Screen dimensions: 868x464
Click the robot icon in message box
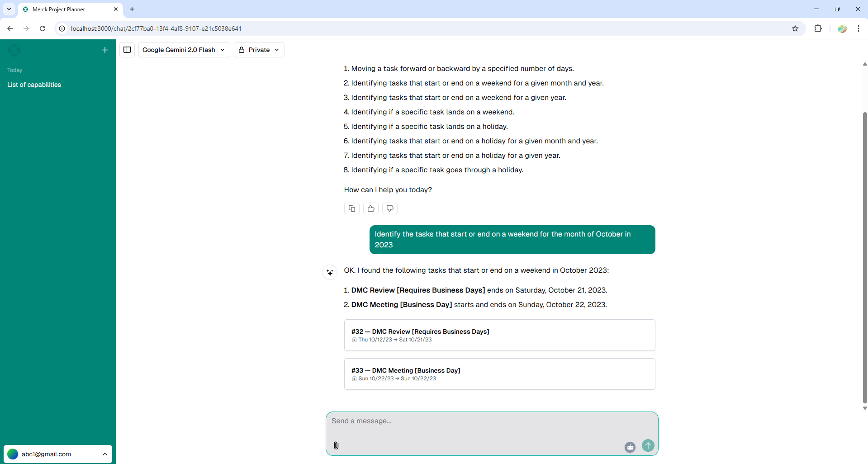630,447
